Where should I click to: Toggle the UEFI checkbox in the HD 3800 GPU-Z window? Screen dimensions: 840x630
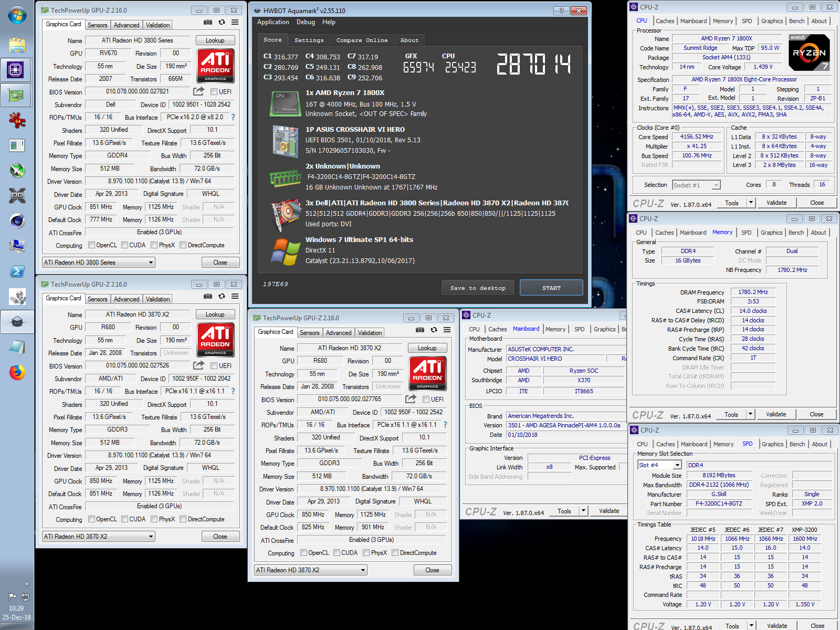(214, 91)
